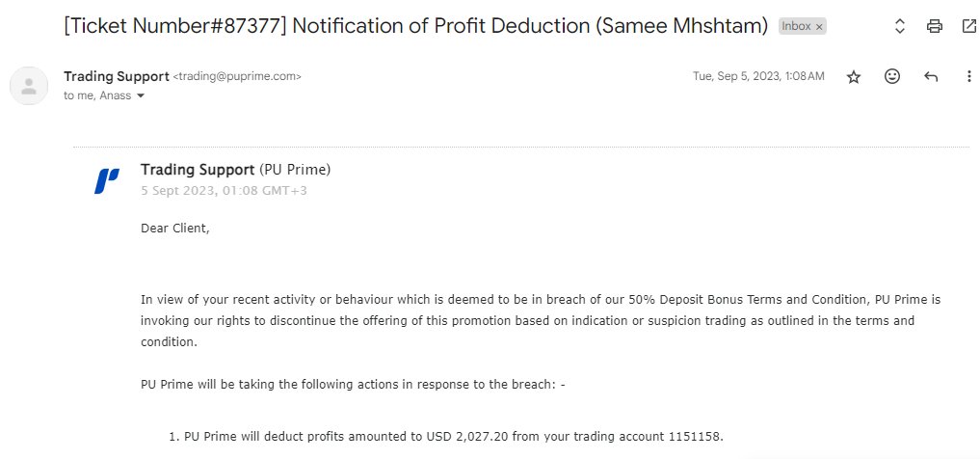
Task: Click the Inbox label tag
Action: coord(796,27)
